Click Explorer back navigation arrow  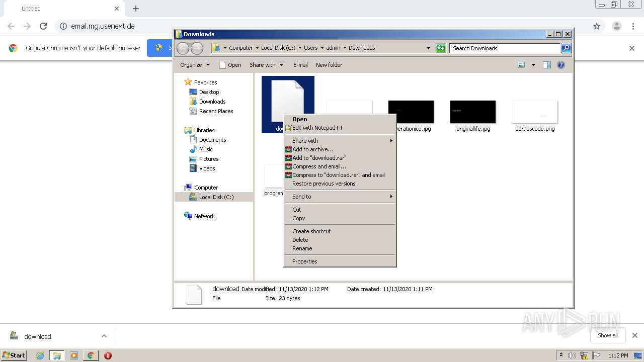[183, 48]
